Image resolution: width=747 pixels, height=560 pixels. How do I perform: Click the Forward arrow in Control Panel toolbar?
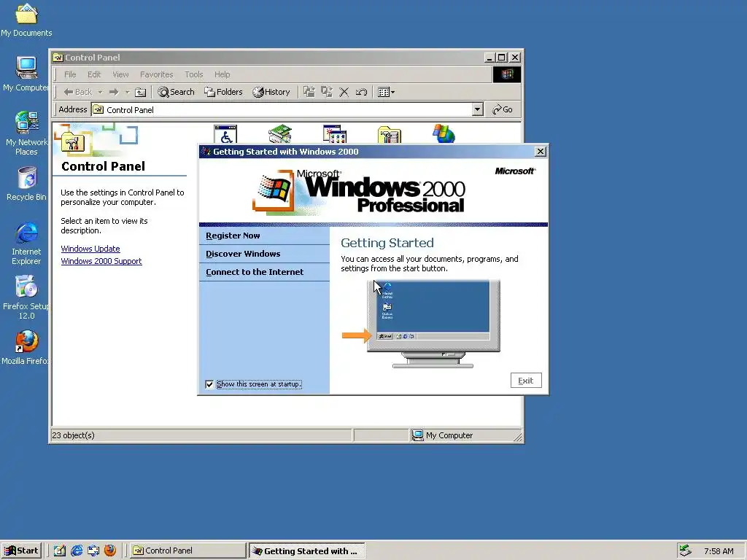[x=113, y=92]
